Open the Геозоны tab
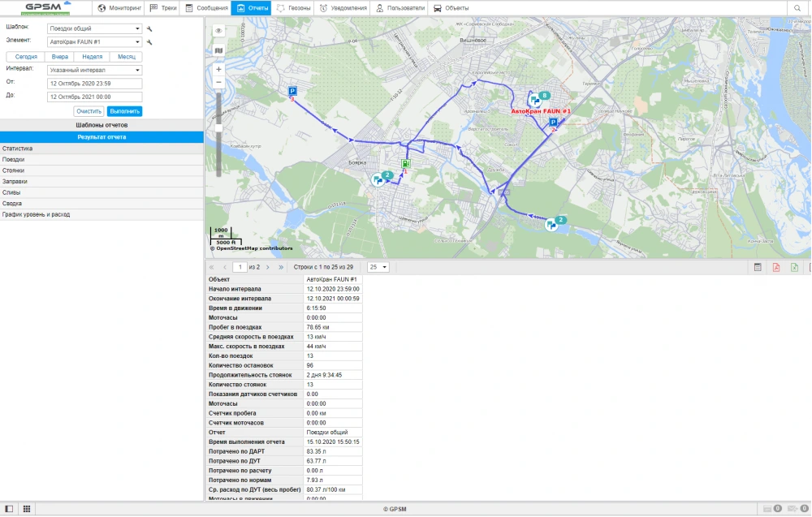This screenshot has height=517, width=812. 293,8
